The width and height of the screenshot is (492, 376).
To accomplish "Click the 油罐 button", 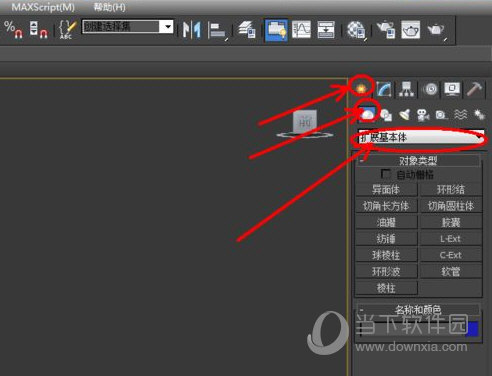I will click(x=386, y=222).
